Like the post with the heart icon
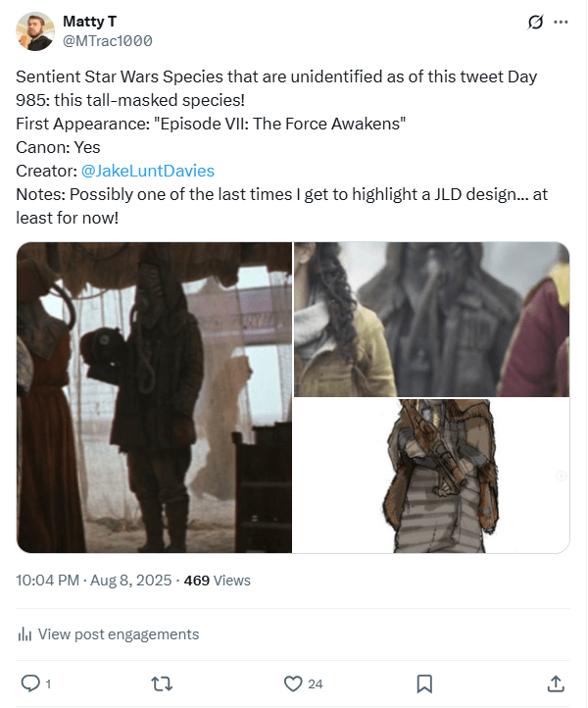The width and height of the screenshot is (588, 708). [x=292, y=683]
